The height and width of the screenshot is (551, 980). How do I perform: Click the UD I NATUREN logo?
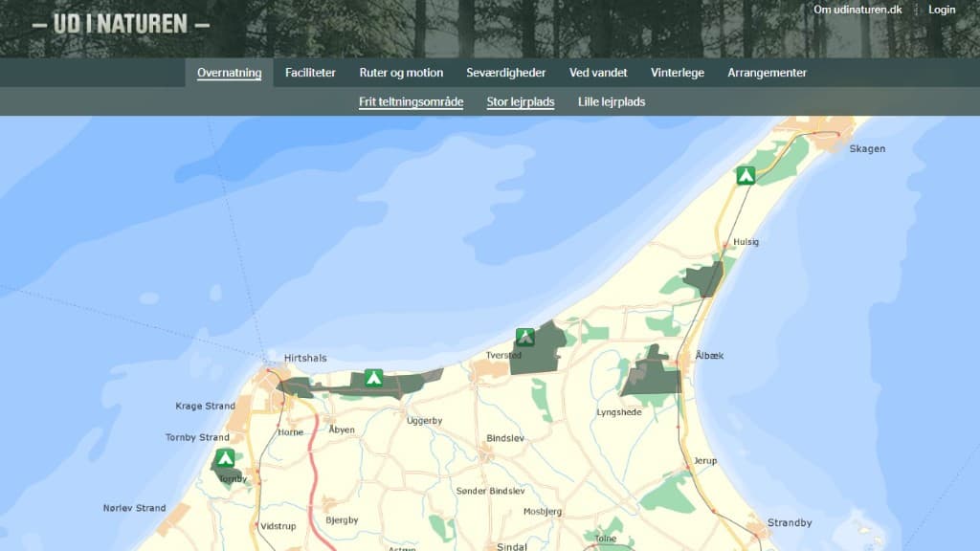(121, 24)
